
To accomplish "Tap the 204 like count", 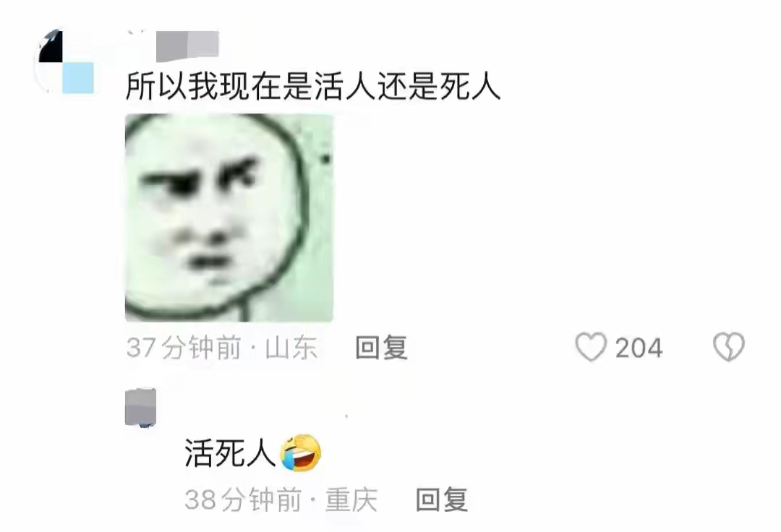I will (639, 348).
